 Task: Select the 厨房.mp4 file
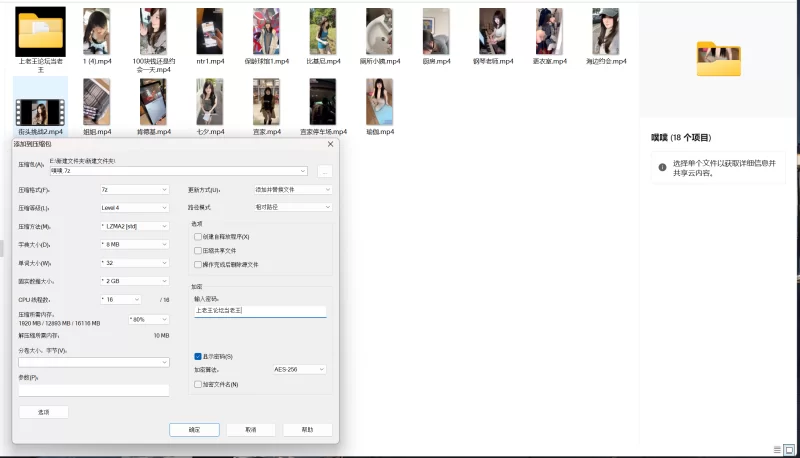pos(436,32)
